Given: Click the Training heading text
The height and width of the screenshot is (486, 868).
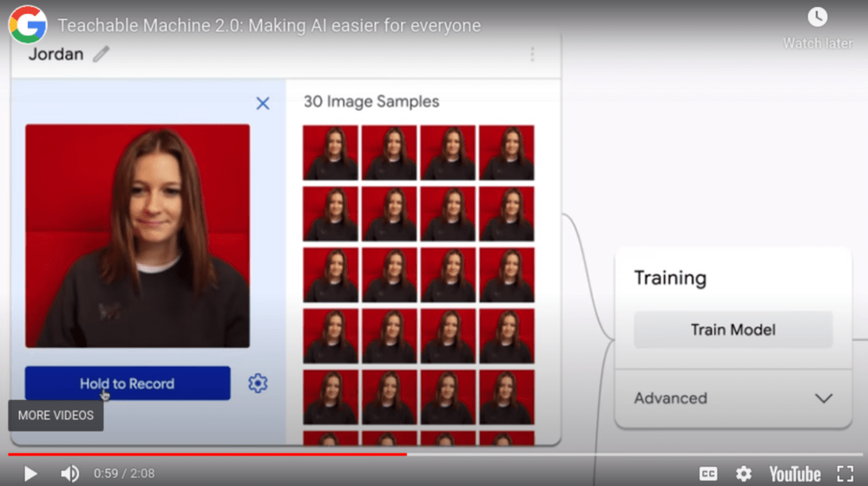Looking at the screenshot, I should coord(670,278).
